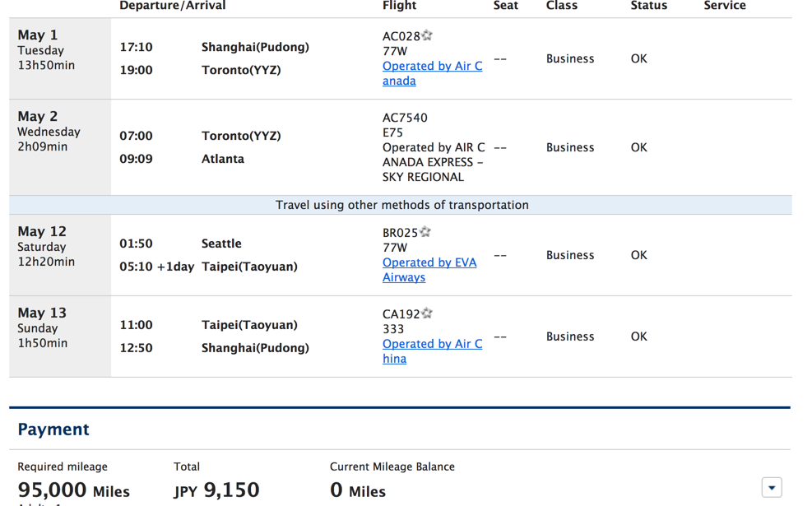Click the JPY 9,150 total amount
The image size is (812, 506).
216,490
